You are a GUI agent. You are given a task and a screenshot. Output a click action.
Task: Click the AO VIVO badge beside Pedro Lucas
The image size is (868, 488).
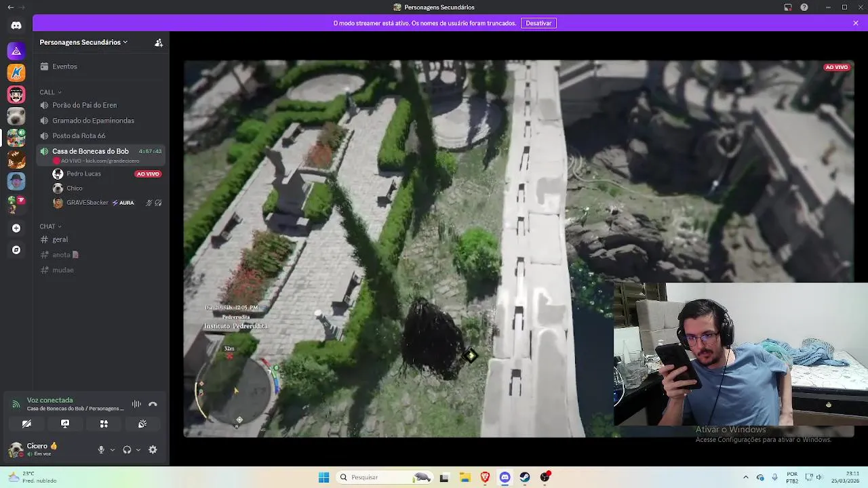click(148, 174)
